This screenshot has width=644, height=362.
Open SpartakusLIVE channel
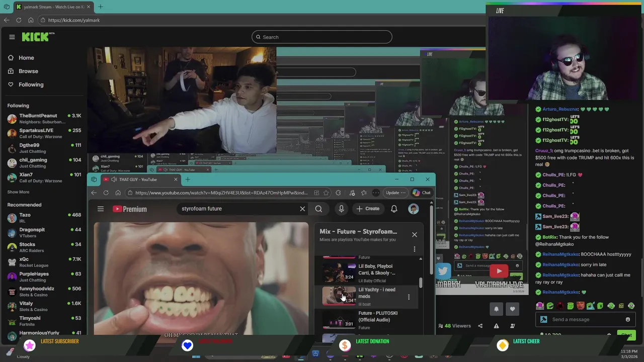44,133
